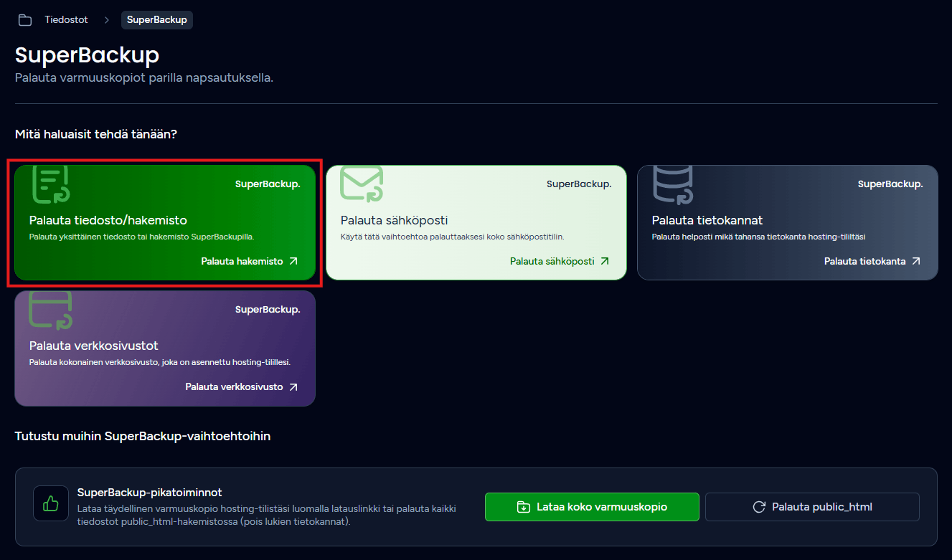Click the SuperBackup logo on the green card

[268, 184]
